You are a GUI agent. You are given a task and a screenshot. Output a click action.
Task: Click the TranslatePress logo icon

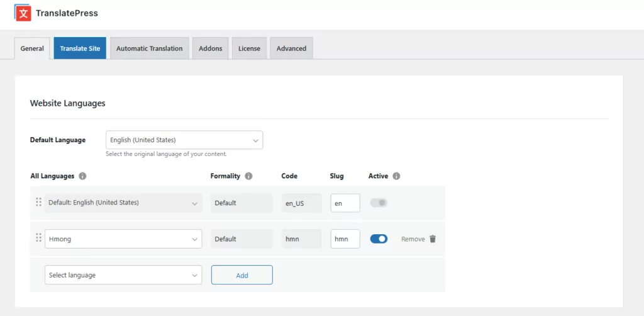[23, 13]
